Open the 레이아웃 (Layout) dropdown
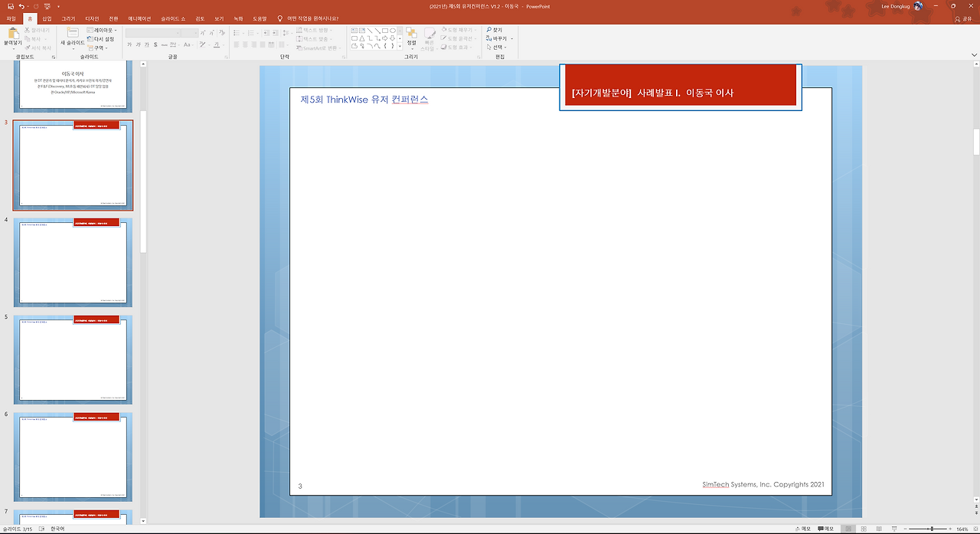Viewport: 980px width, 534px height. coord(102,31)
